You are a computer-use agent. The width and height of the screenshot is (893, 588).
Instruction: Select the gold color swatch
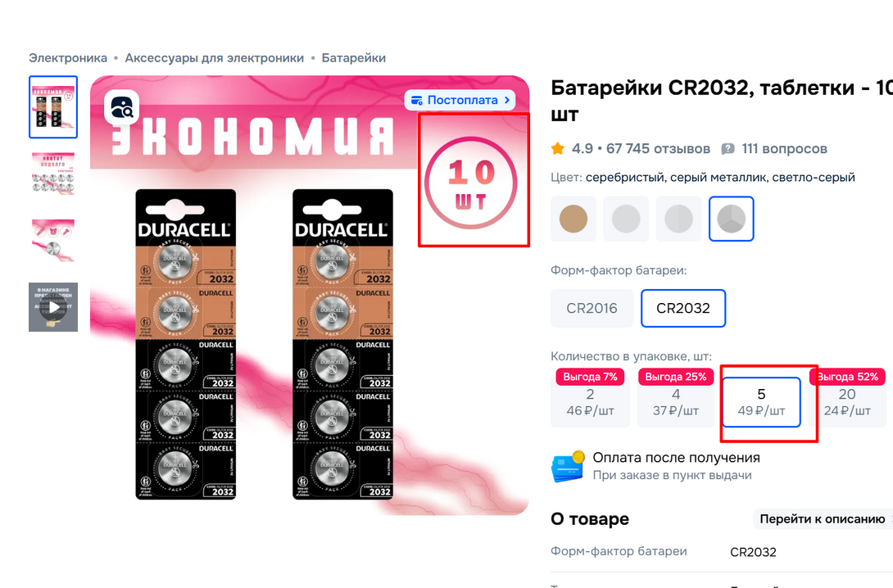573,219
